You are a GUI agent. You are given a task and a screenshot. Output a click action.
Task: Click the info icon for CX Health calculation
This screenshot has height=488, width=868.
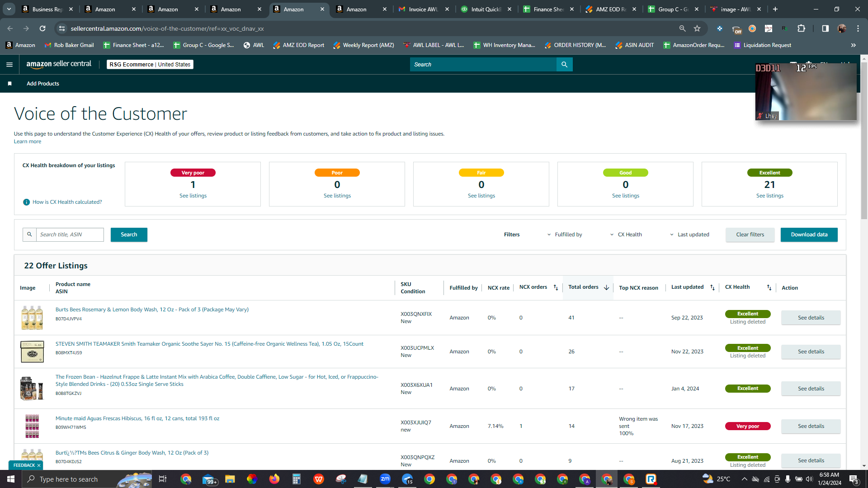(26, 202)
